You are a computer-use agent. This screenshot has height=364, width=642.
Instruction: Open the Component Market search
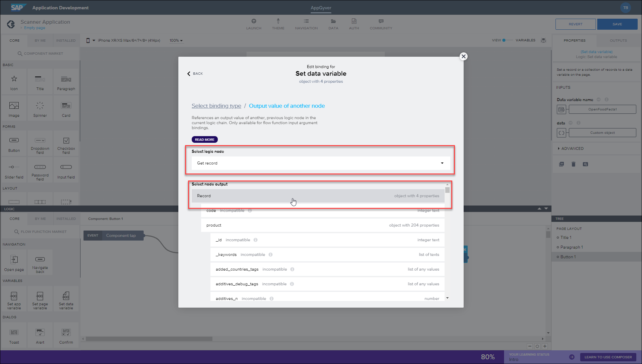40,53
